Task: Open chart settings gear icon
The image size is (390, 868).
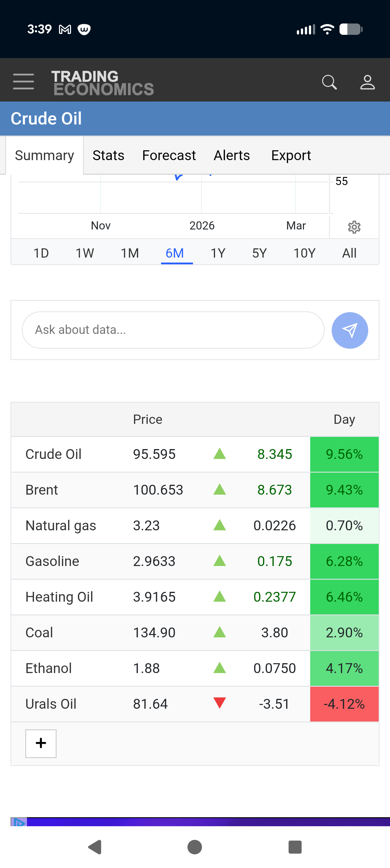Action: pyautogui.click(x=354, y=227)
